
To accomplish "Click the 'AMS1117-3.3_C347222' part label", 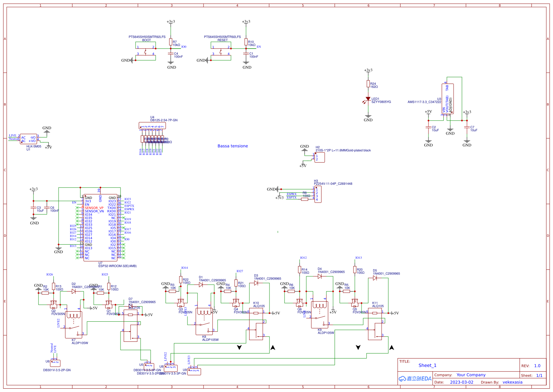I will click(424, 102).
